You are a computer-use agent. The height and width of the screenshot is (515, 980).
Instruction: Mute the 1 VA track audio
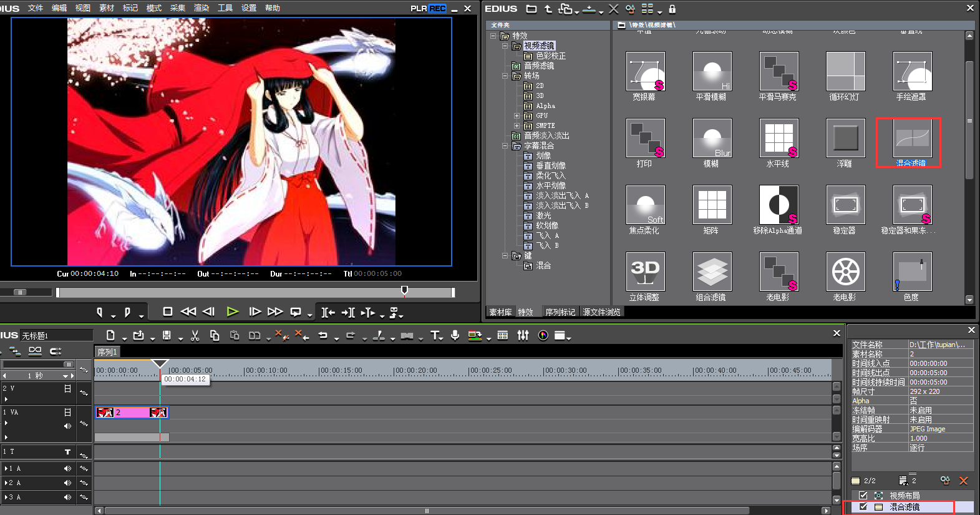coord(67,426)
